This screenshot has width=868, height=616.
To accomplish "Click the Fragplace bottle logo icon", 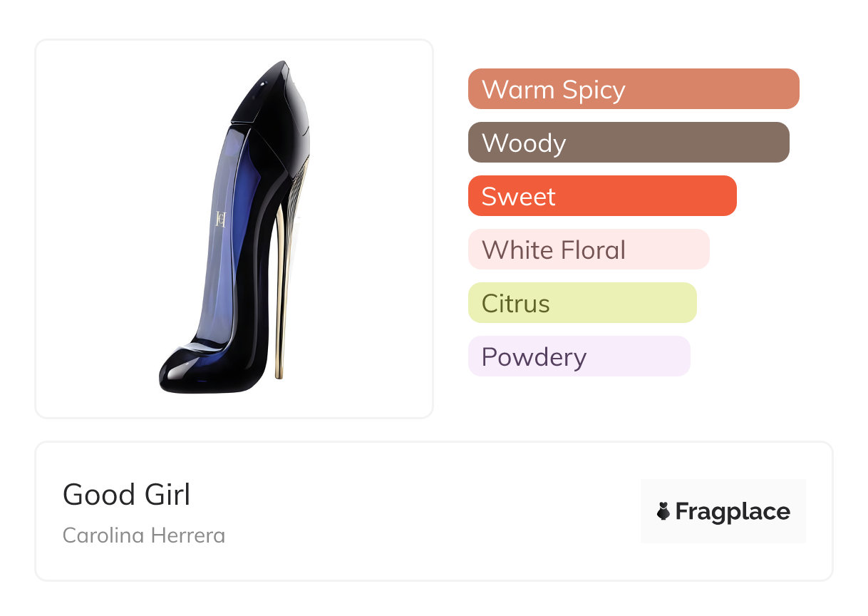I will coord(663,511).
